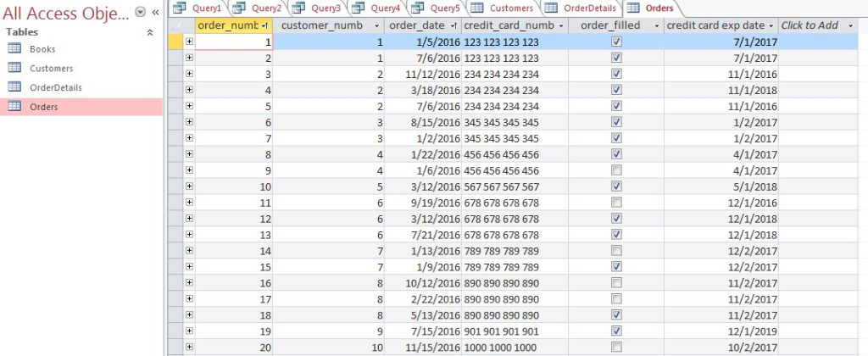Click the order_date cell 8/15/2016
868x356 pixels.
[x=423, y=122]
